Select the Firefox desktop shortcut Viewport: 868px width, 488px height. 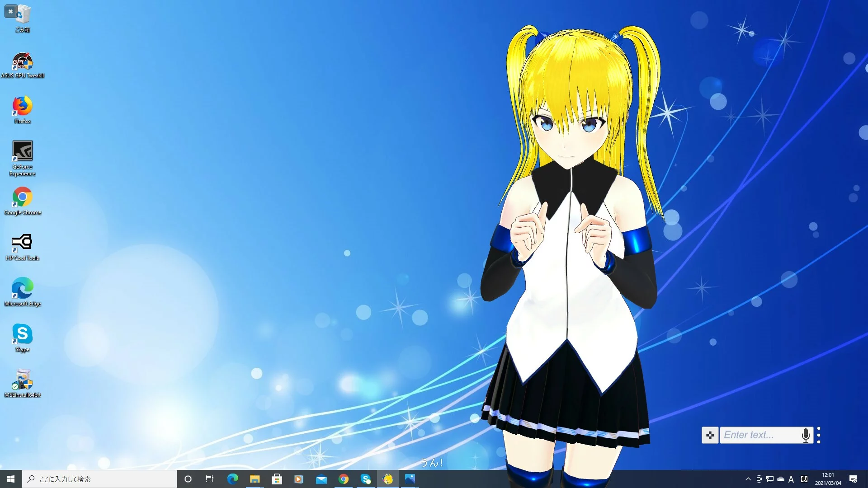point(23,110)
